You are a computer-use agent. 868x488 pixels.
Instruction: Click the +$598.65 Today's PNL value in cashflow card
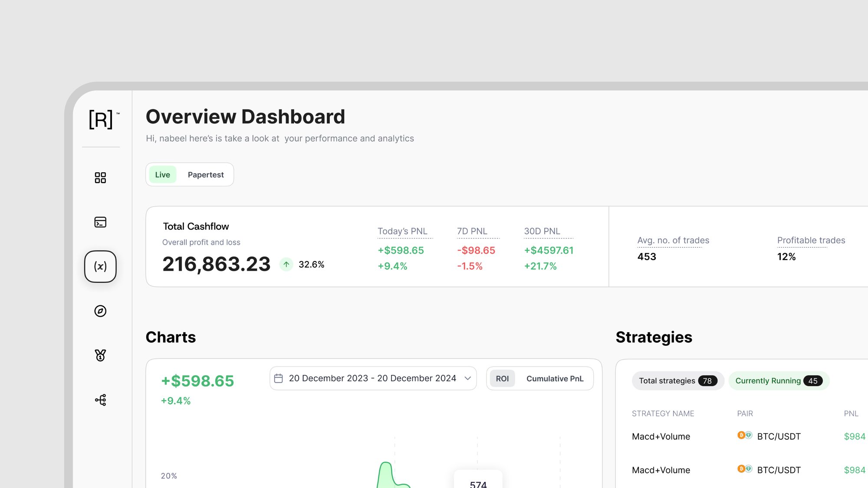(401, 250)
